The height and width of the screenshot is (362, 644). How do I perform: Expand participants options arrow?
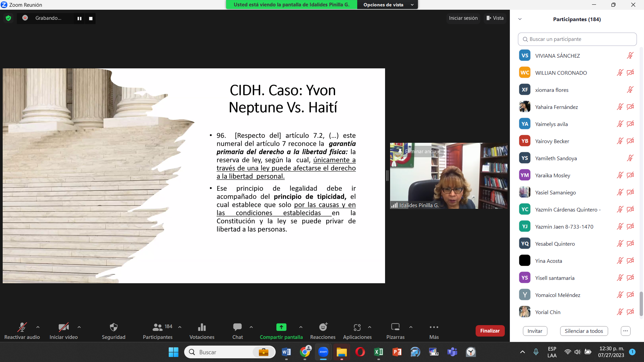click(x=180, y=327)
